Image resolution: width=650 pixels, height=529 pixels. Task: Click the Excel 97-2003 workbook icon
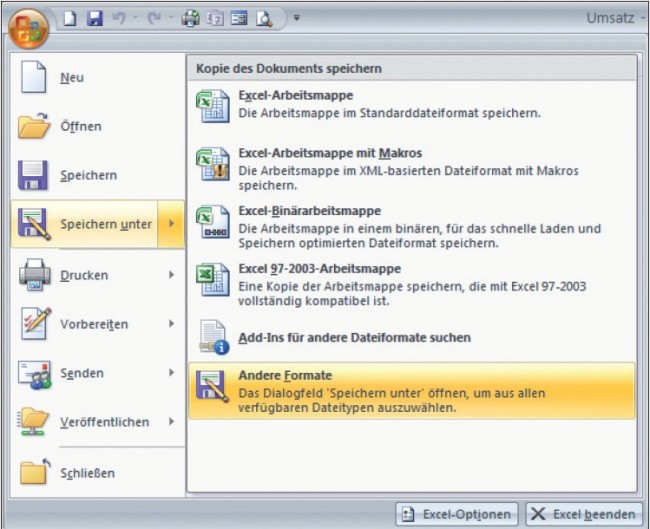(213, 279)
